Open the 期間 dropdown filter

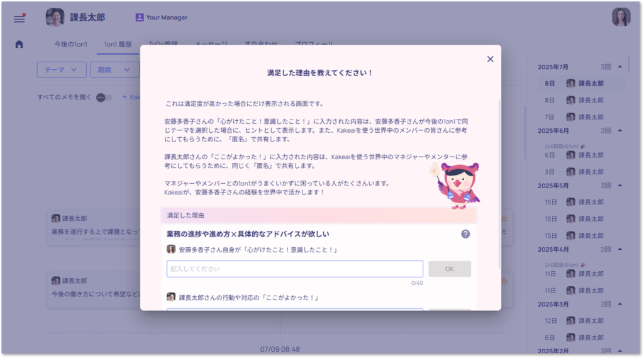114,70
